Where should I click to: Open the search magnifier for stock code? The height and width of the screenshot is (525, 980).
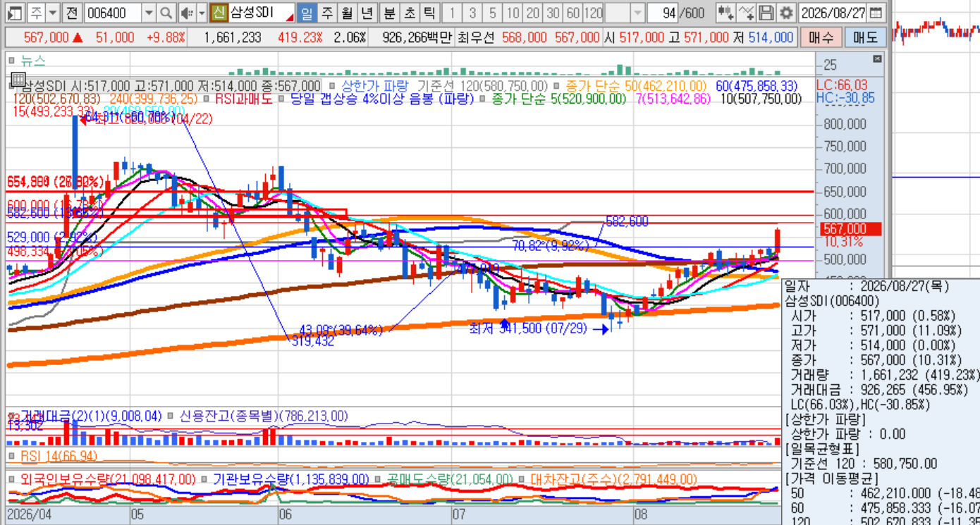(166, 13)
